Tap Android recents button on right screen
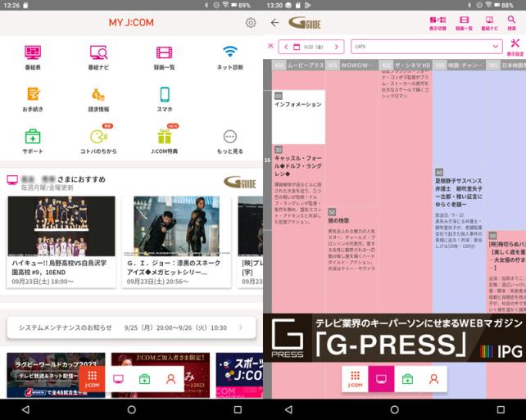Screen dimensions: 526x420 501,409
